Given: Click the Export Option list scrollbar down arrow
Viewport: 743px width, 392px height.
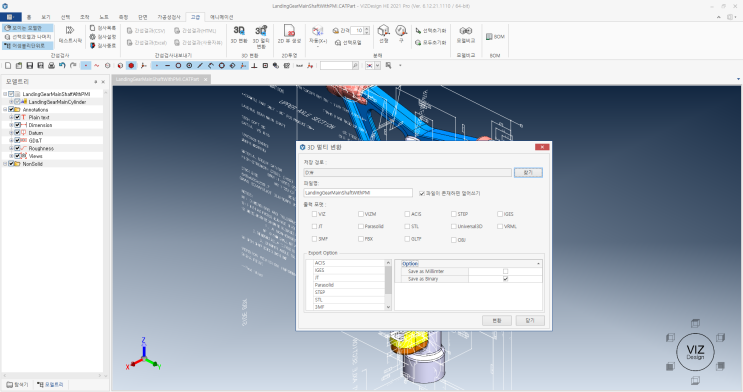Looking at the screenshot, I should [388, 307].
